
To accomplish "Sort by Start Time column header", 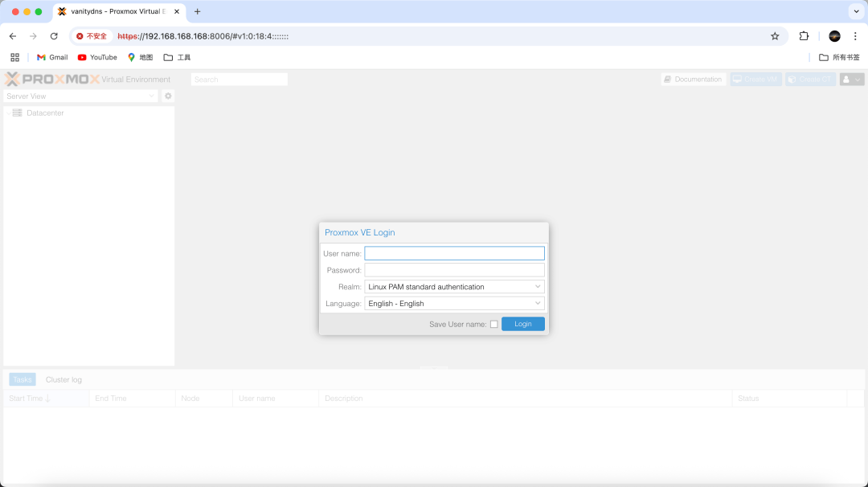I will tap(46, 399).
